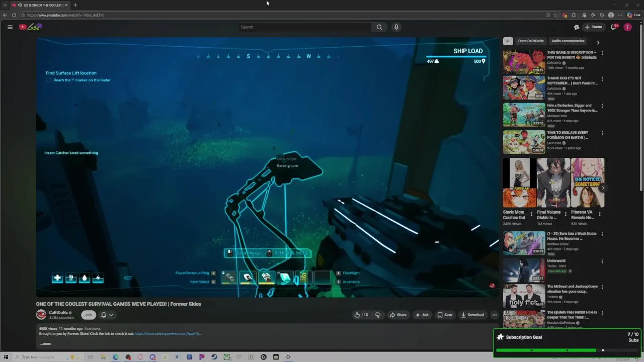Open the Barbarian manhwa video thumbnail
The image size is (644, 362).
[x=524, y=115]
